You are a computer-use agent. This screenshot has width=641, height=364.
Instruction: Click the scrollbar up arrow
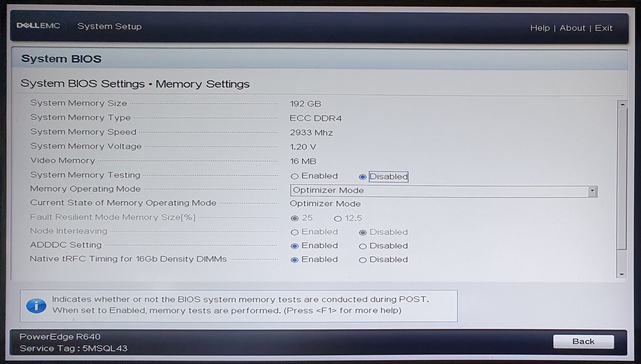(x=622, y=104)
